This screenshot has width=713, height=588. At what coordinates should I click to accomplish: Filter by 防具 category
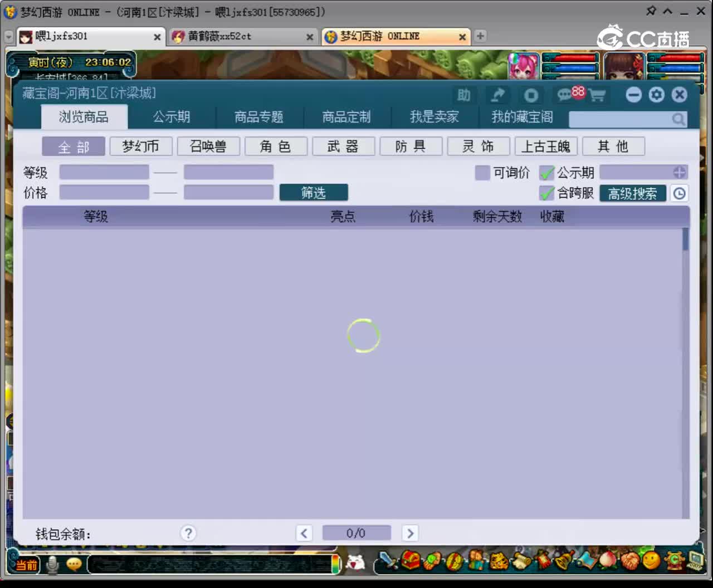pyautogui.click(x=411, y=146)
